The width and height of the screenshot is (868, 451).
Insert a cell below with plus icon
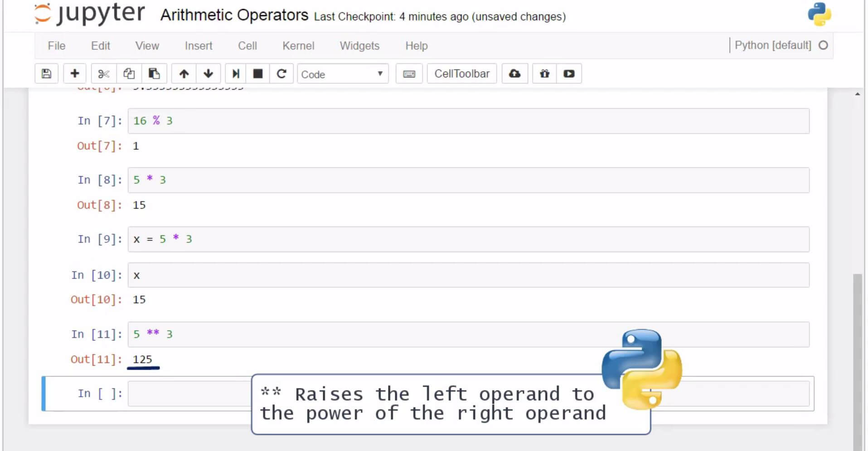75,74
